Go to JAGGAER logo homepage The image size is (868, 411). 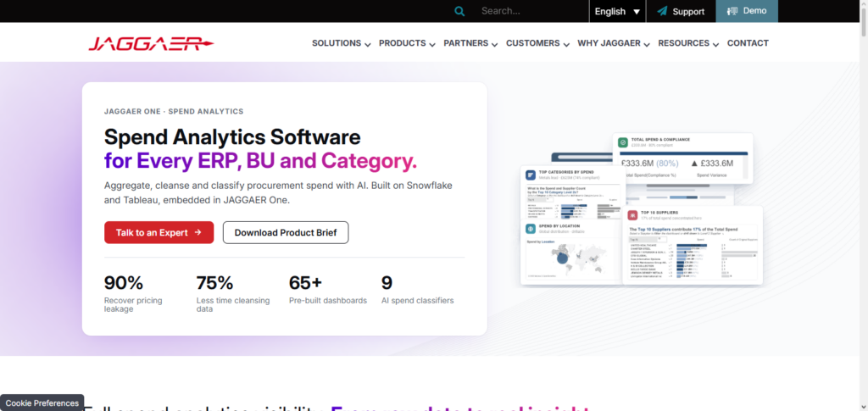[x=151, y=44]
